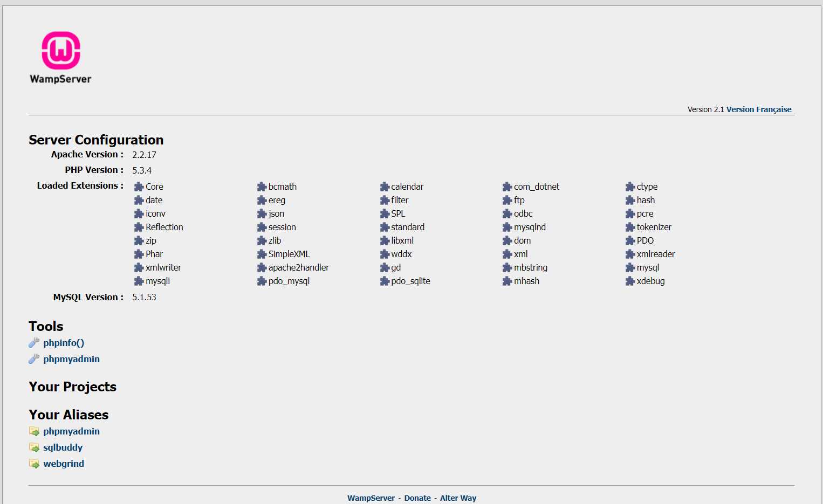This screenshot has height=504, width=823.
Task: Click the mbstring extension name
Action: 531,267
